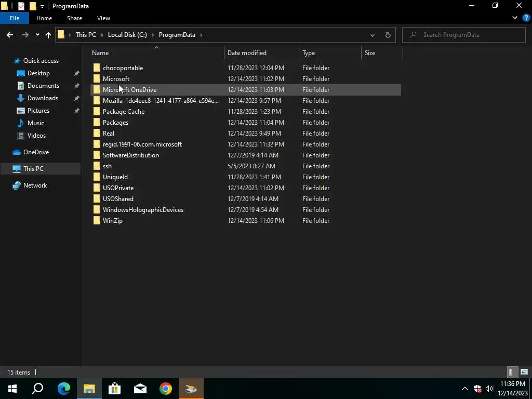The image size is (532, 399).
Task: Expand the chevron after Local Disk (C:) breadcrumb
Action: pos(153,35)
